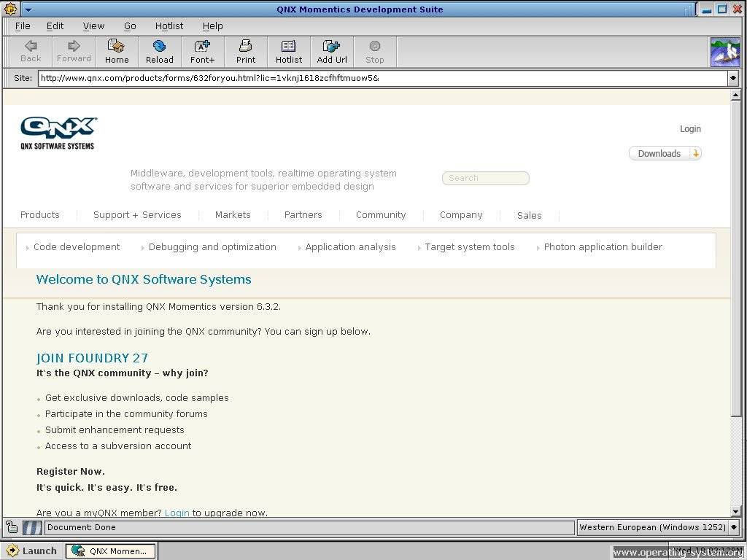Open the Products navigation item
Image resolution: width=747 pixels, height=560 pixels.
[x=40, y=215]
